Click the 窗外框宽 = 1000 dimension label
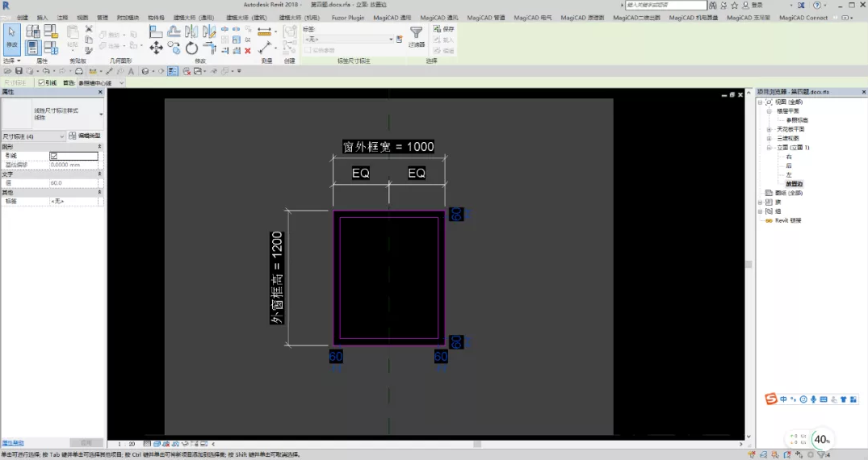The image size is (868, 460). coord(388,147)
